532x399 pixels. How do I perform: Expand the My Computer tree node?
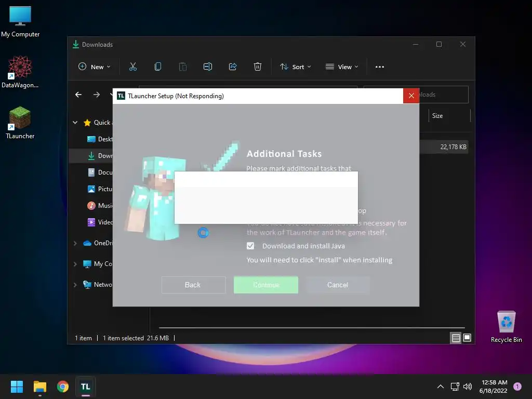[75, 264]
